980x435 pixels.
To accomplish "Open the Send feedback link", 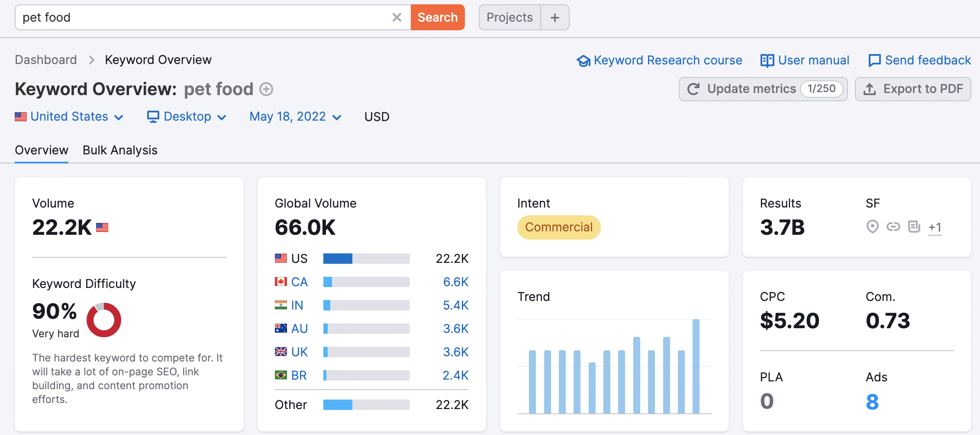I will pos(920,60).
